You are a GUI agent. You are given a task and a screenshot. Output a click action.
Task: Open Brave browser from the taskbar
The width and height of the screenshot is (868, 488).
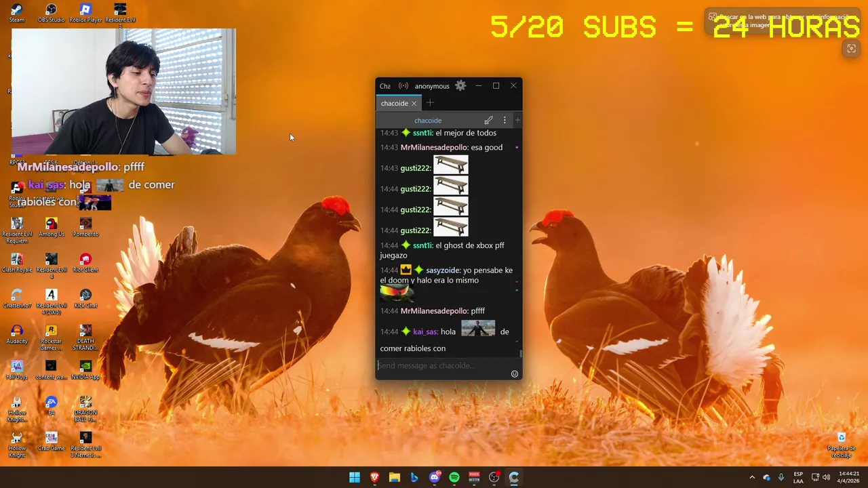[374, 477]
